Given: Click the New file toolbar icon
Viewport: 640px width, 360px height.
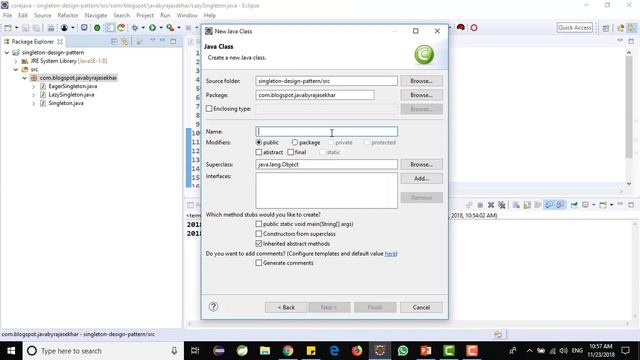Looking at the screenshot, I should [x=8, y=28].
